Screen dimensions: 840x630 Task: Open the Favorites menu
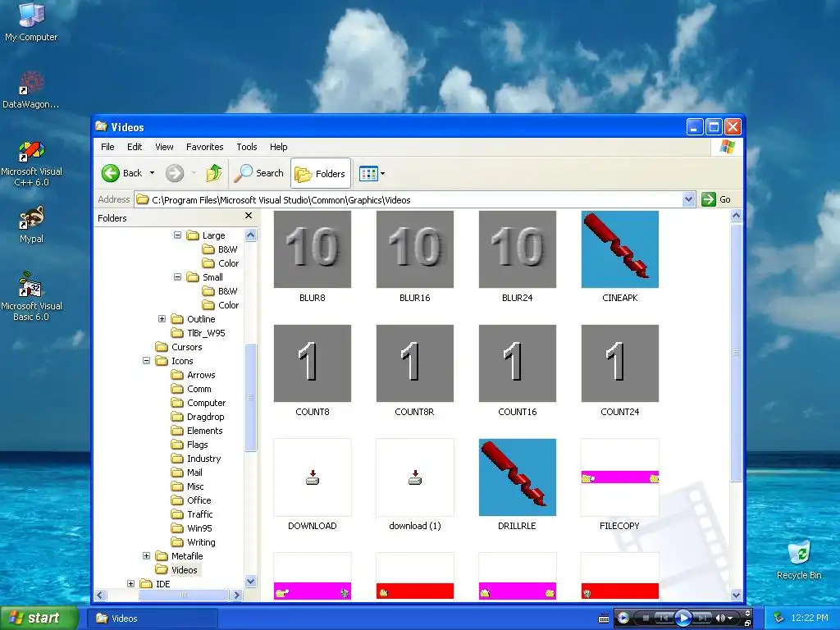[x=204, y=147]
